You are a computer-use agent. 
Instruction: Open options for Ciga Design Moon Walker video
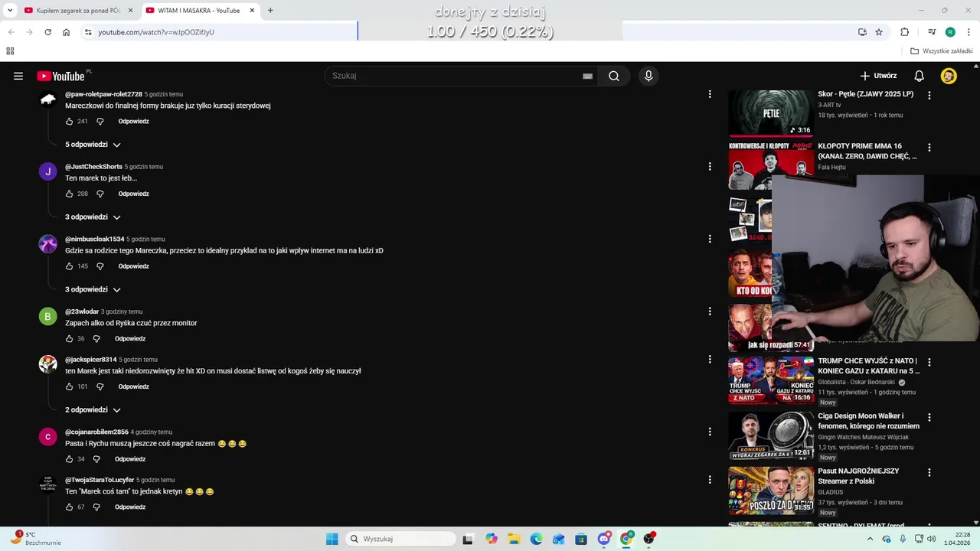(929, 417)
